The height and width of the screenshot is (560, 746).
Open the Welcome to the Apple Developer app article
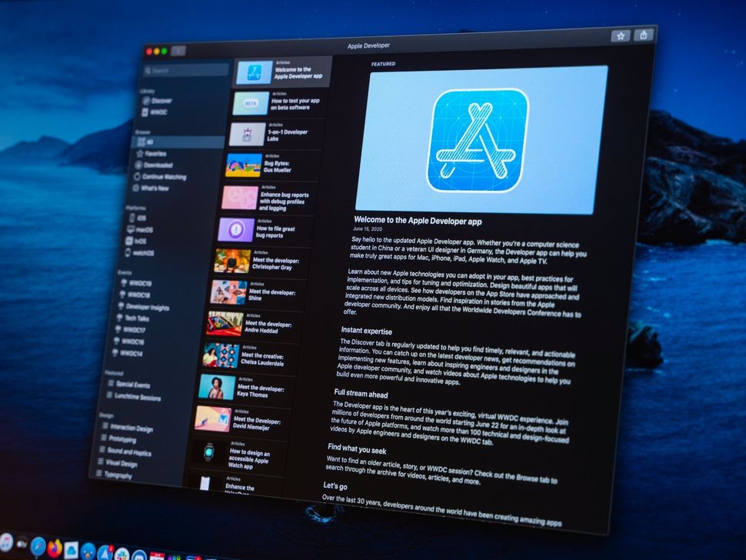281,72
